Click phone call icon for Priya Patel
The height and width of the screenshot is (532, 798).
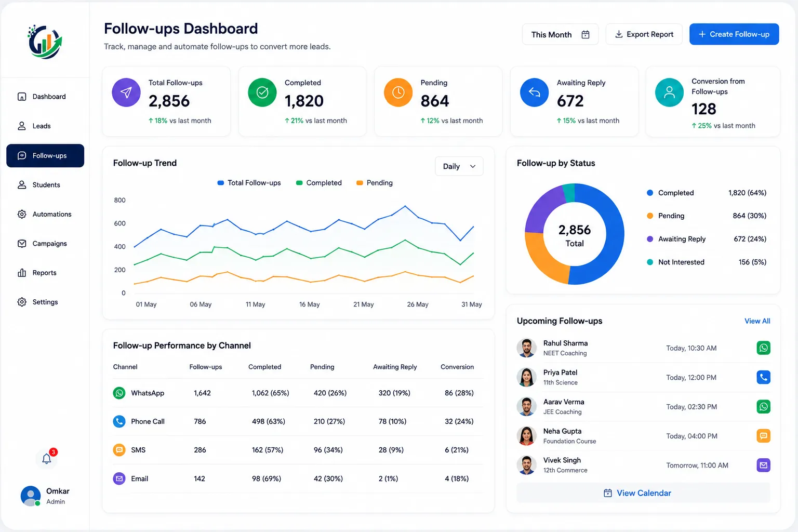point(763,377)
